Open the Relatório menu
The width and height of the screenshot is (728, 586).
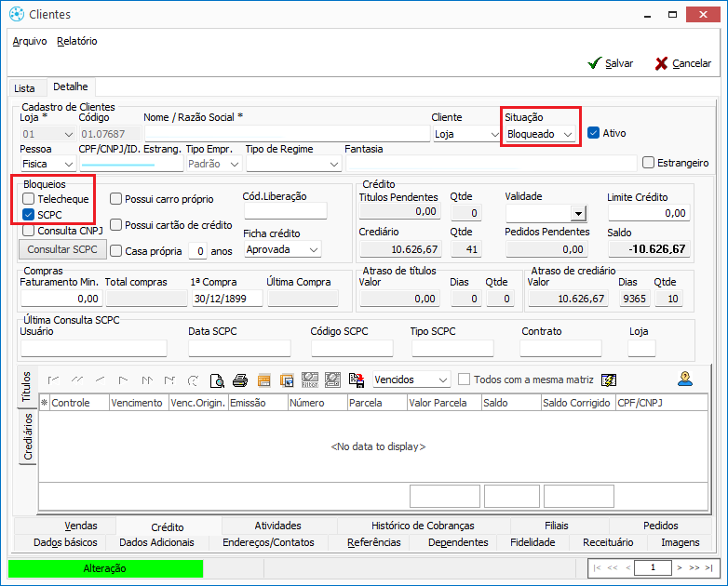[x=77, y=41]
